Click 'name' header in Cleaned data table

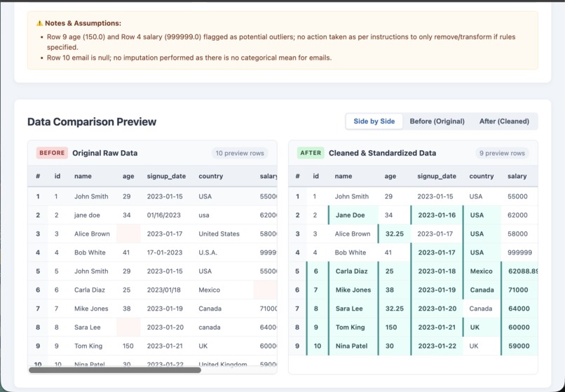pyautogui.click(x=343, y=176)
